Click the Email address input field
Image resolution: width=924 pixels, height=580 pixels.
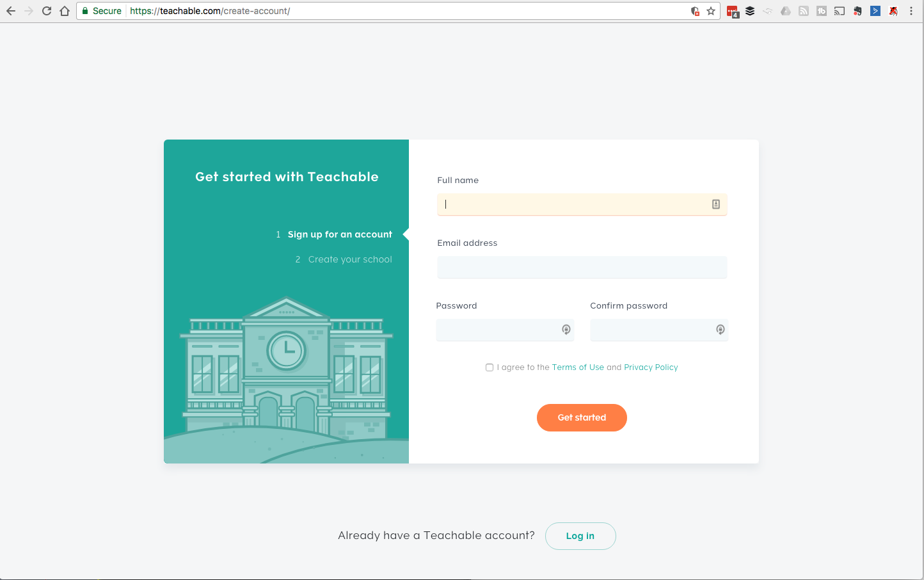582,267
